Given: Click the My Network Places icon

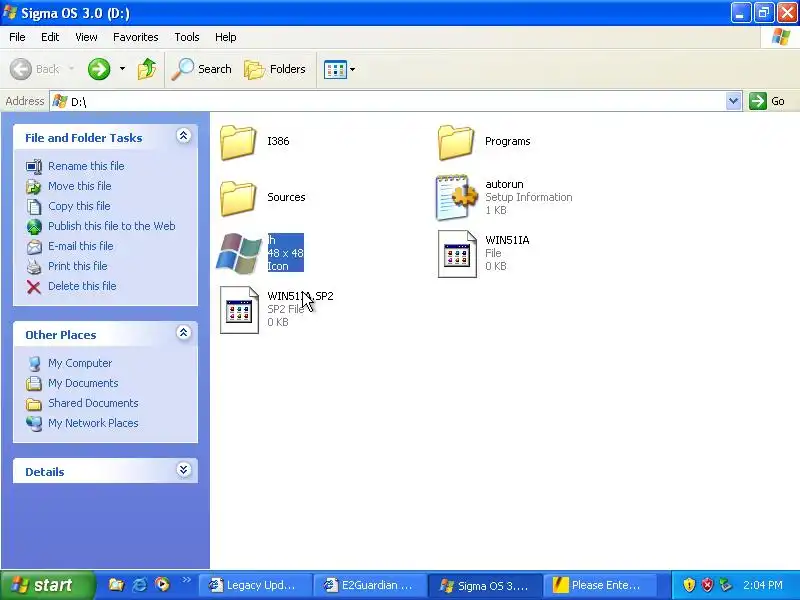Looking at the screenshot, I should point(34,423).
